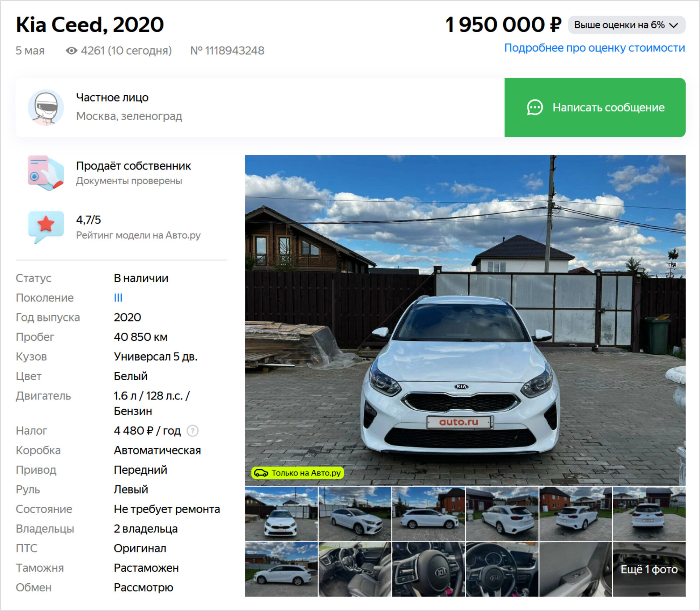Viewport: 700px width, 611px height.
Task: Open 'Ещё 1 фото' thumbnail
Action: pos(649,569)
